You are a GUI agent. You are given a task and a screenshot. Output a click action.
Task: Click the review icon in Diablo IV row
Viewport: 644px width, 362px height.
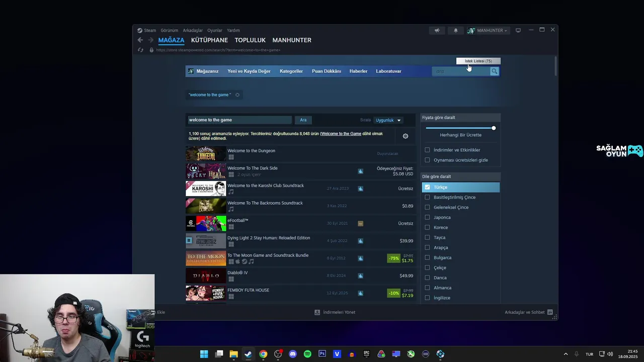360,276
